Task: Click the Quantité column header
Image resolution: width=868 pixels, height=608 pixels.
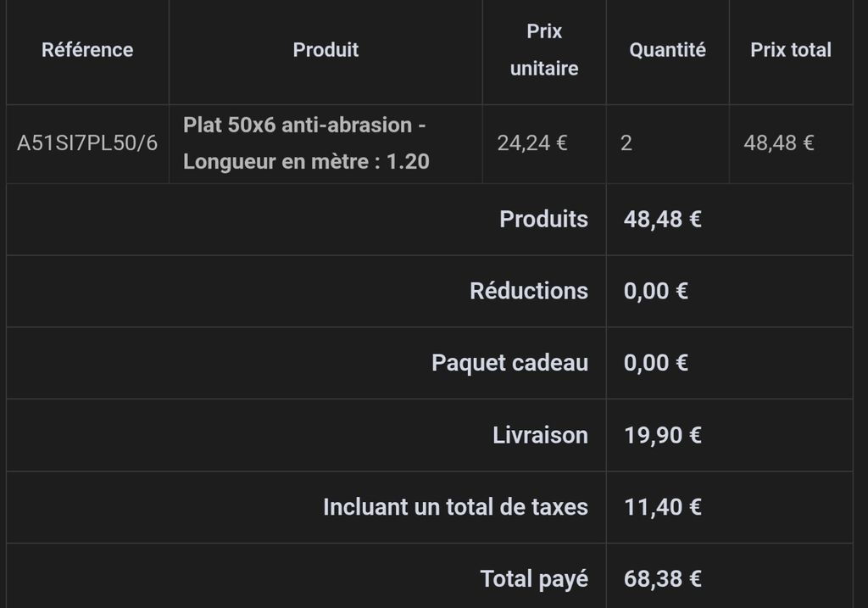Action: 668,50
